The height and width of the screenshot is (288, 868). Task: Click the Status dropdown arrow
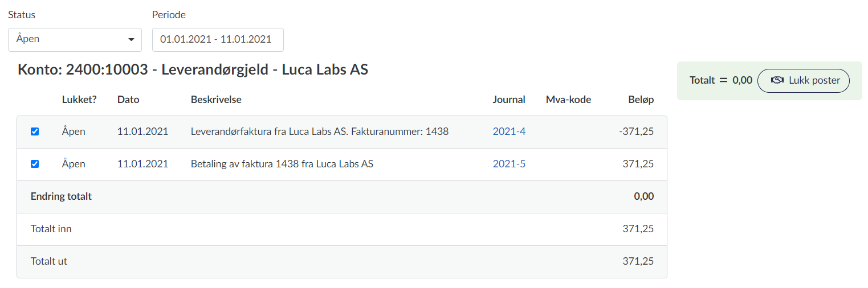click(x=131, y=40)
